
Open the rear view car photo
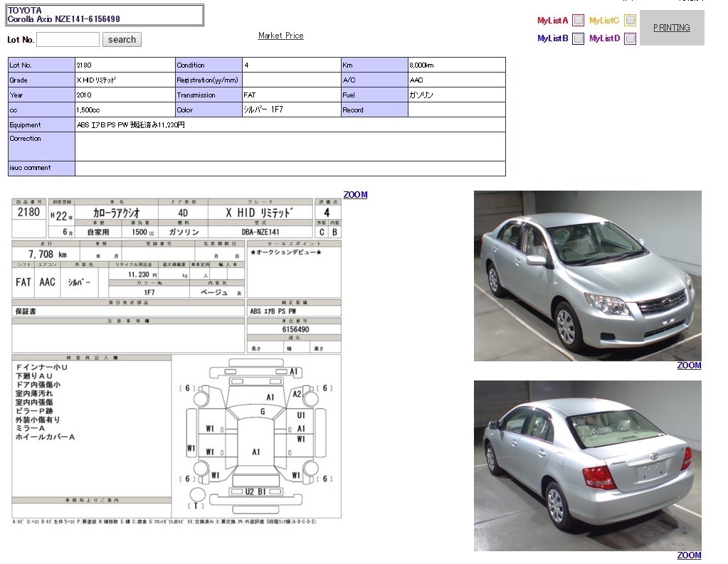pos(587,466)
